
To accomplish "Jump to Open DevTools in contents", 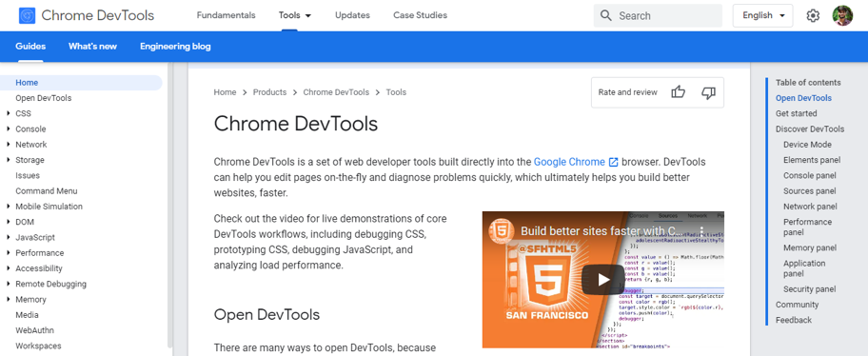I will pyautogui.click(x=803, y=98).
